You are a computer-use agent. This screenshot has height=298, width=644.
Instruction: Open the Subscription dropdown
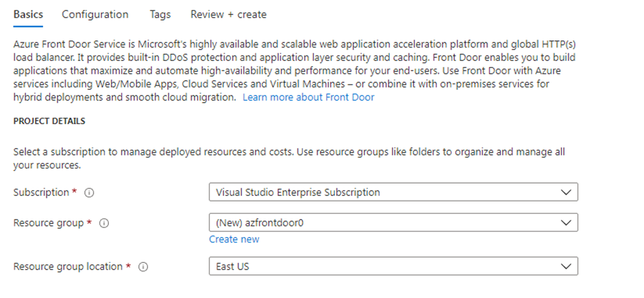click(x=393, y=192)
